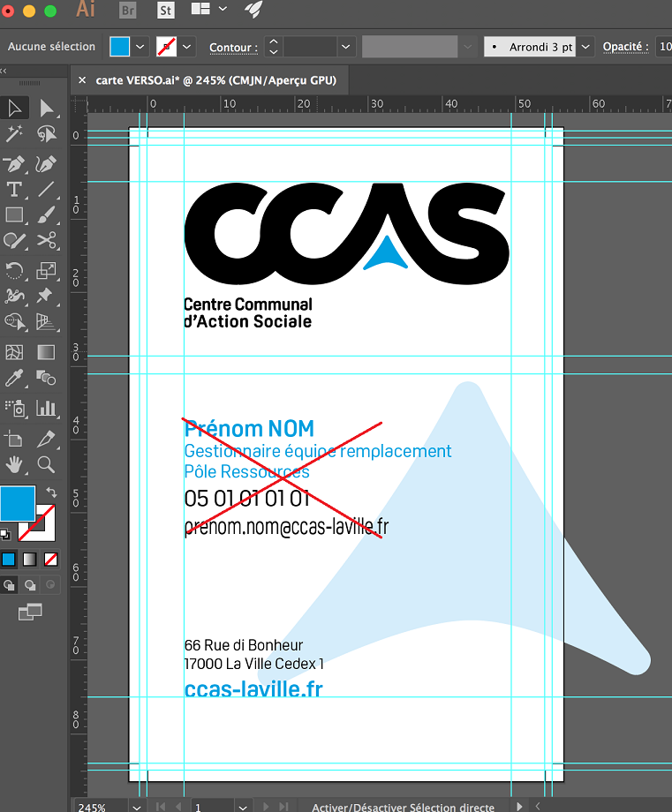Select the Hand tool
Screen dimensions: 672x812
click(14, 464)
